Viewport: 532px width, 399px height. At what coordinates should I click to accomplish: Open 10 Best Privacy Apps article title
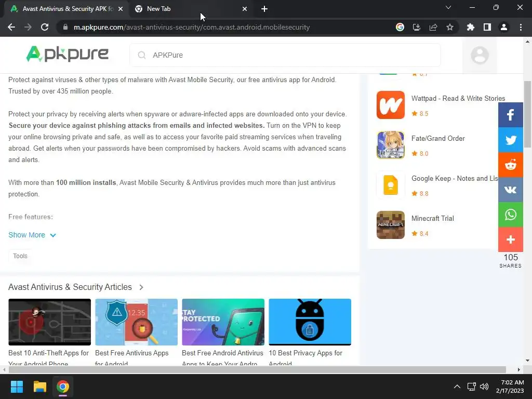(x=305, y=358)
